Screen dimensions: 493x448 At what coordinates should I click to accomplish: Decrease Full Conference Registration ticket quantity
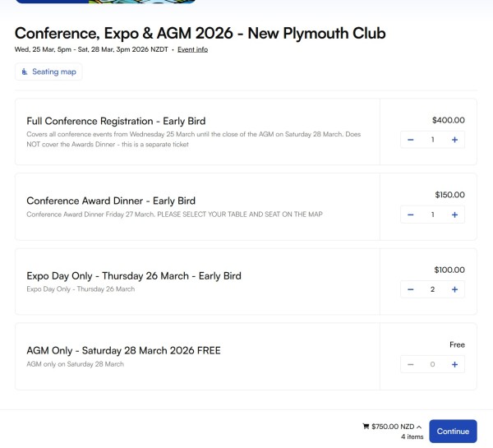click(x=411, y=140)
